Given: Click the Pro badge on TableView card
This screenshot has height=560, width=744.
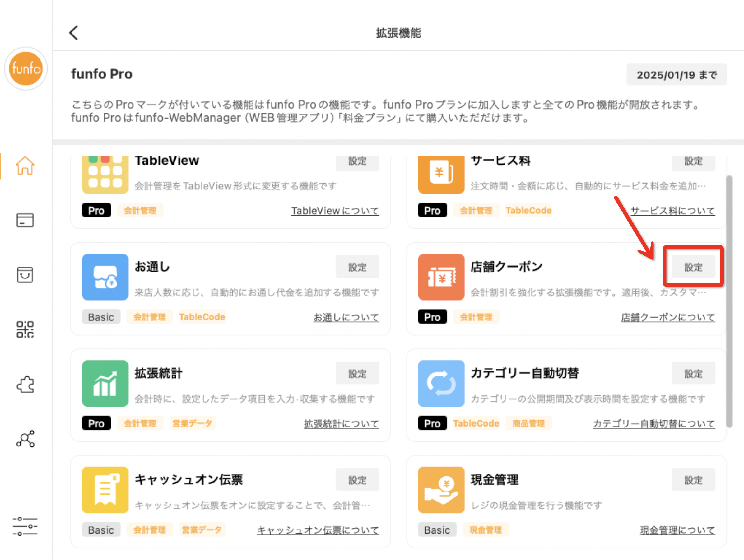Looking at the screenshot, I should 96,211.
